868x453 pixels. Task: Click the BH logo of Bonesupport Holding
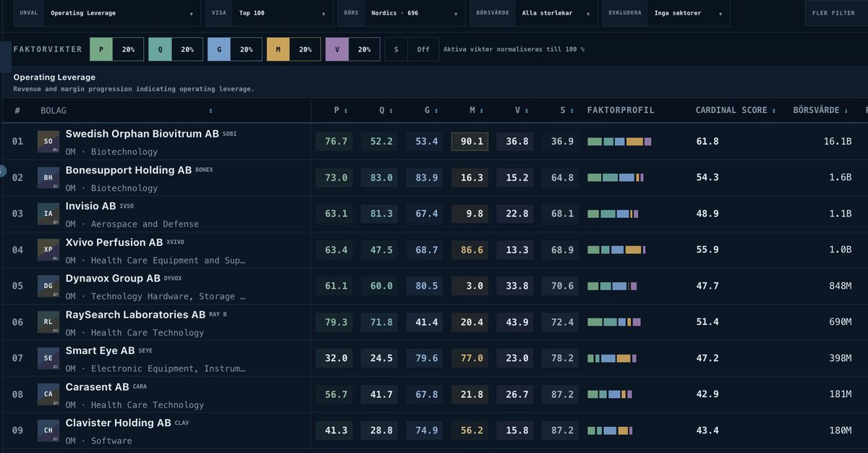coord(48,177)
